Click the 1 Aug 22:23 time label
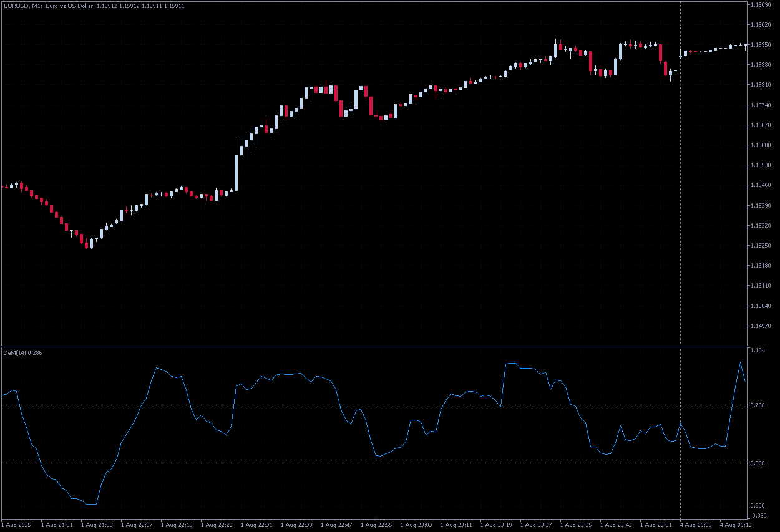The image size is (780, 532). 217,525
